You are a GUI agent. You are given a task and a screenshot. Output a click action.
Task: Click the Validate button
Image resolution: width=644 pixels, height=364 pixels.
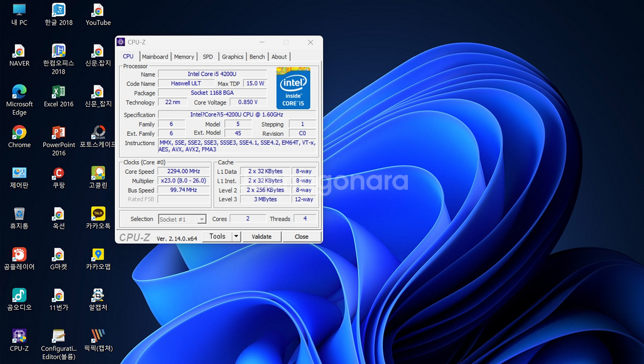point(262,236)
